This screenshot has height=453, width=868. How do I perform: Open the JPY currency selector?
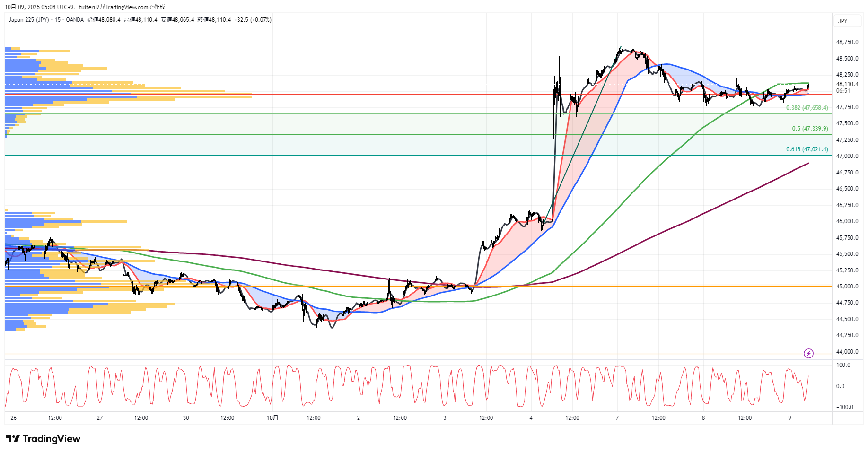pos(842,21)
